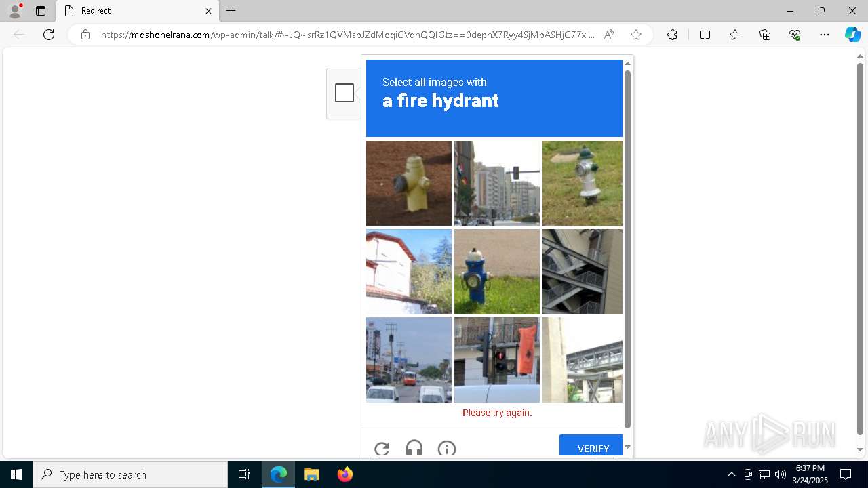Screen dimensions: 868x488
Task: Show hidden system tray icons
Action: (x=731, y=474)
